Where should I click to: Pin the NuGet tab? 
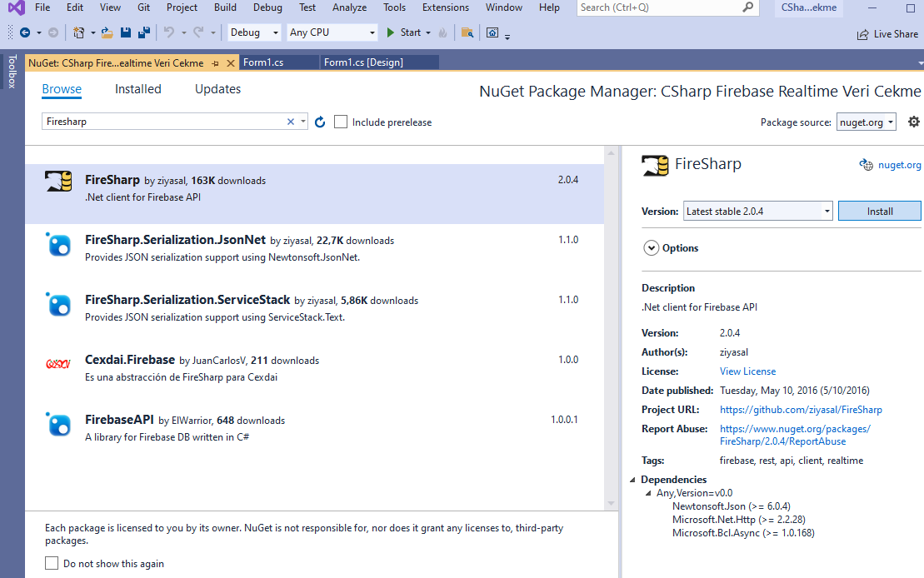[216, 63]
